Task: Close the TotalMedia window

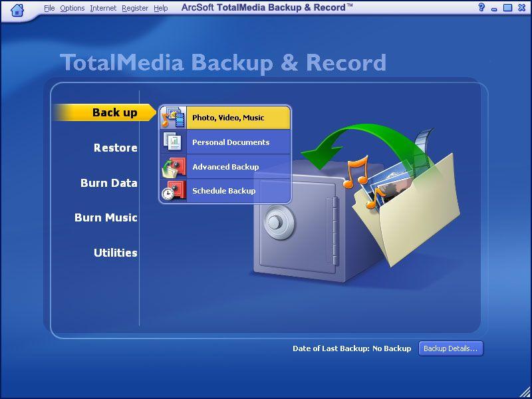Action: point(522,7)
